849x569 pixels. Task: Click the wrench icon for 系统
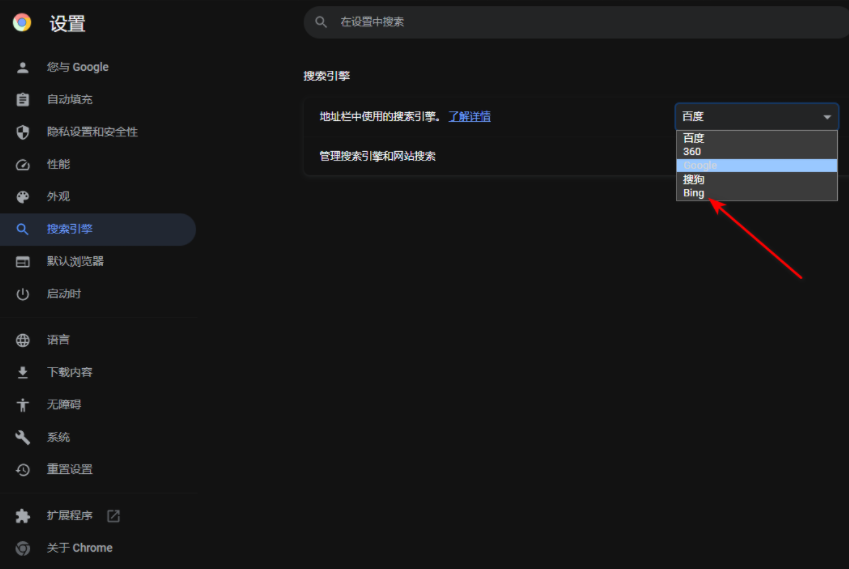23,437
